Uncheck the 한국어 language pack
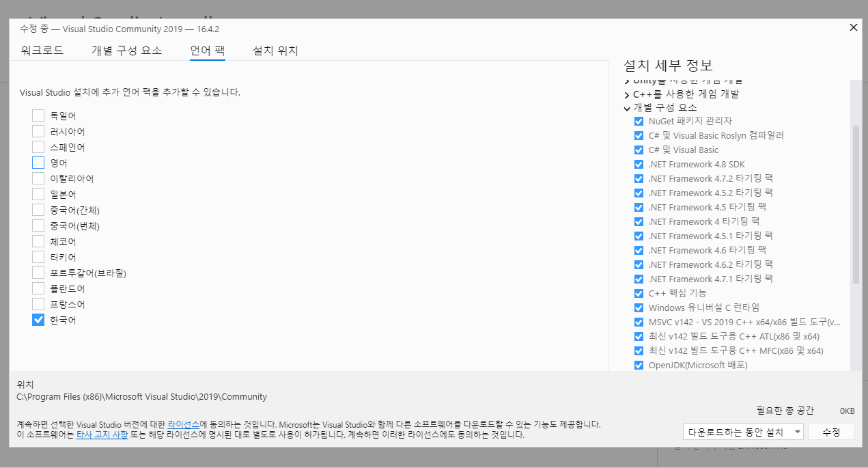 click(38, 320)
